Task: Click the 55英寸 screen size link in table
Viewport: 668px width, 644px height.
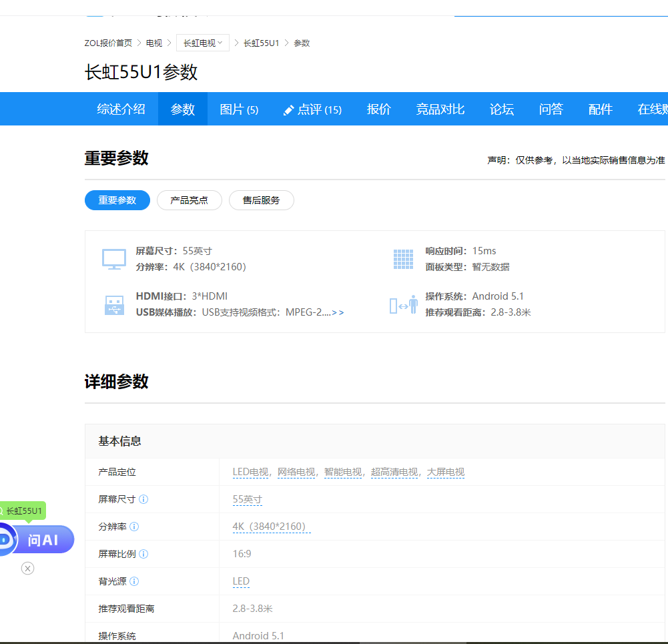Action: (x=248, y=499)
